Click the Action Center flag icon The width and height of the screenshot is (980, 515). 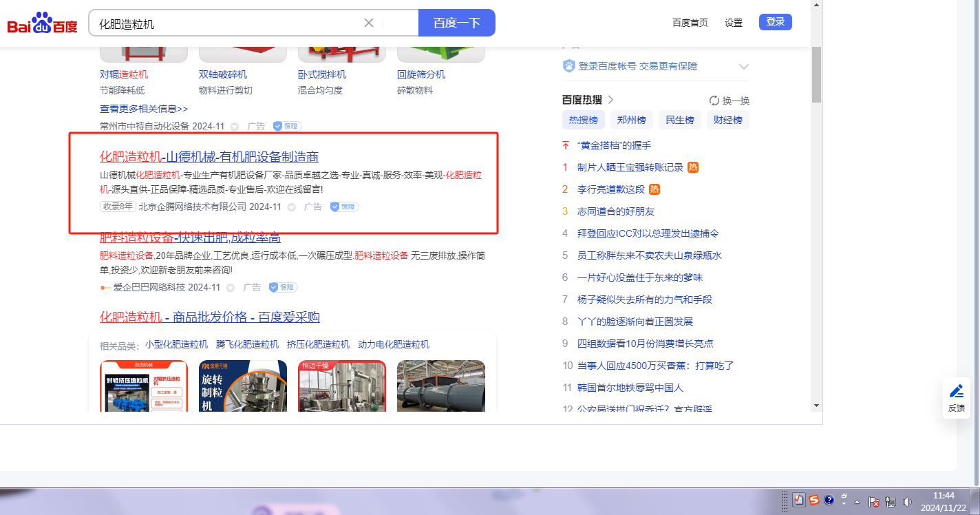[x=874, y=501]
